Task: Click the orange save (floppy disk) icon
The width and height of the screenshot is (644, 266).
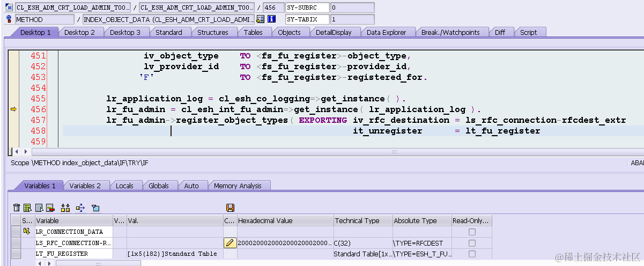Action: 230,208
